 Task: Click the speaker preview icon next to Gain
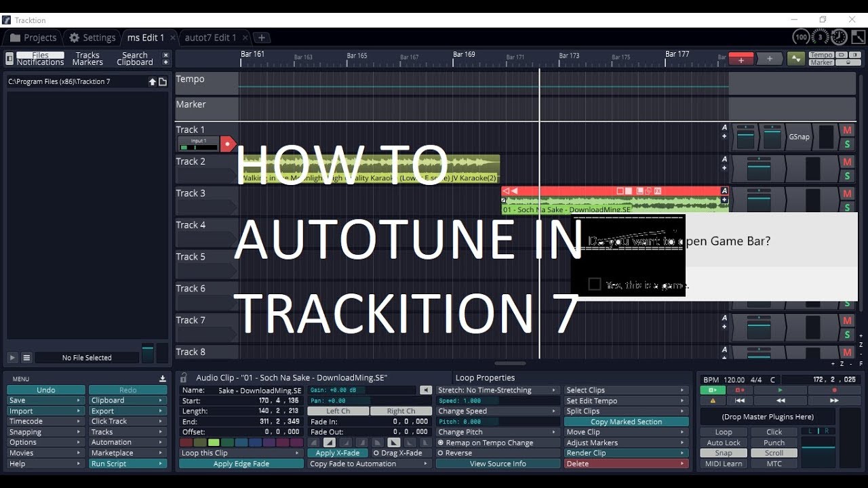tap(426, 390)
